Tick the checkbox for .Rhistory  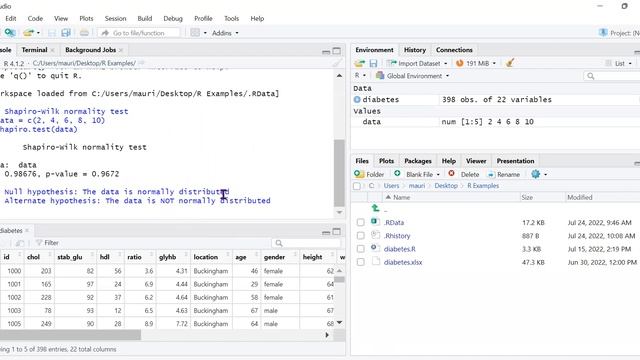click(360, 236)
